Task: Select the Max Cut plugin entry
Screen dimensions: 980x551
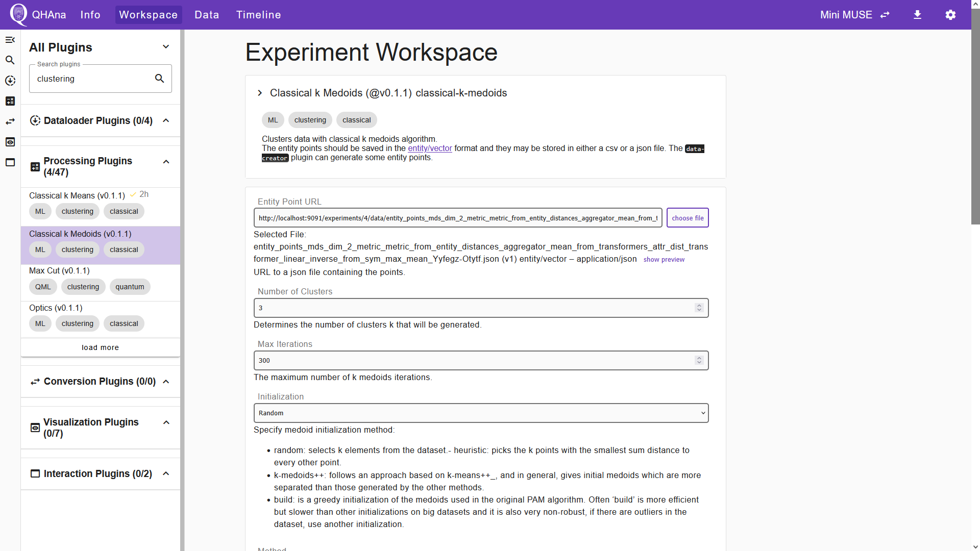Action: (101, 283)
